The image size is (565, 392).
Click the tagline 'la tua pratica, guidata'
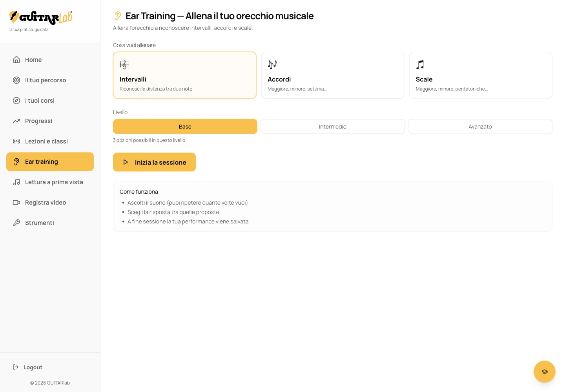(x=29, y=30)
